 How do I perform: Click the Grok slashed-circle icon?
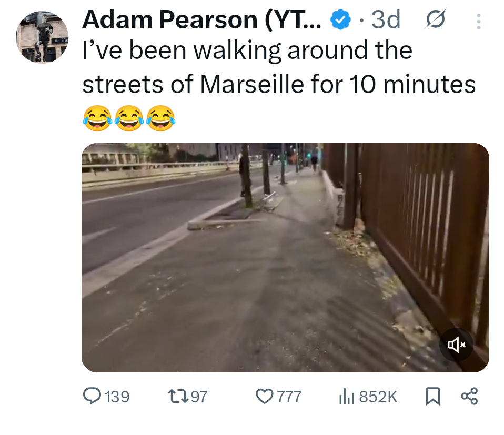pyautogui.click(x=436, y=19)
